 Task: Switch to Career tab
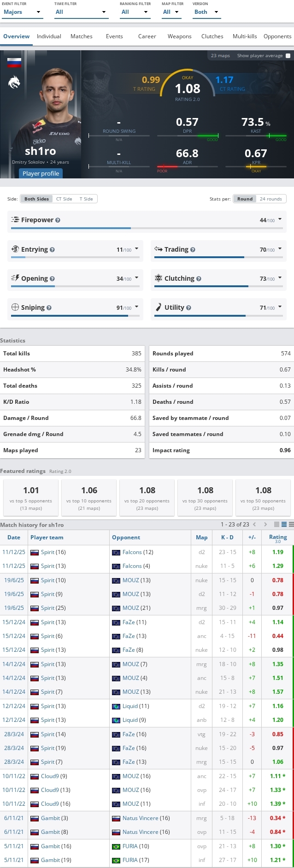click(147, 36)
